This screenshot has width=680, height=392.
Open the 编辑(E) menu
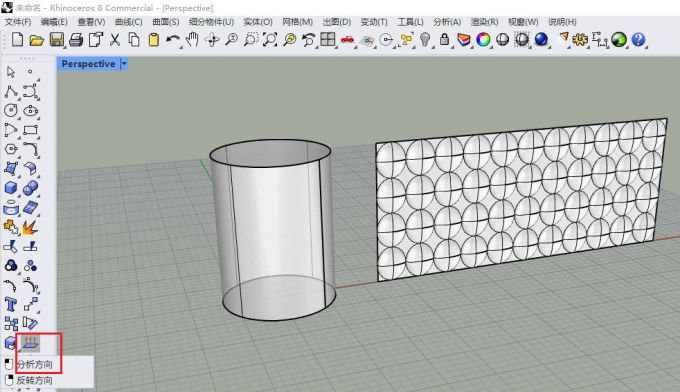click(54, 22)
